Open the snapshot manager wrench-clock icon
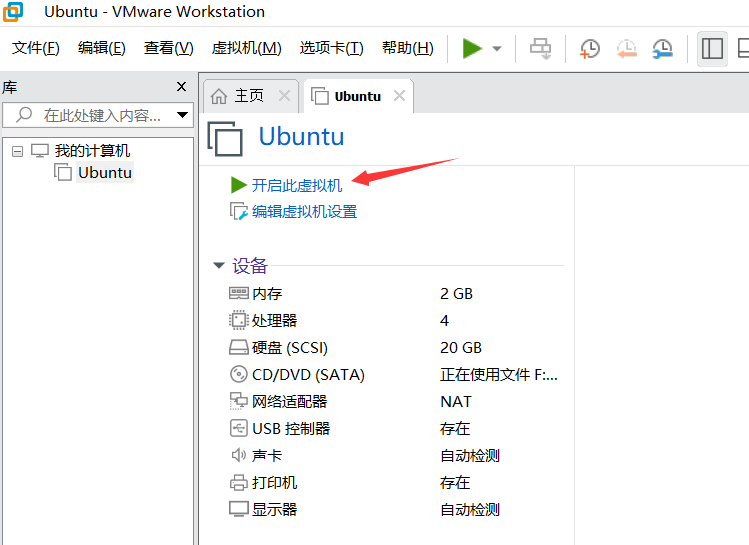Screen dimensions: 749x545 click(x=663, y=49)
